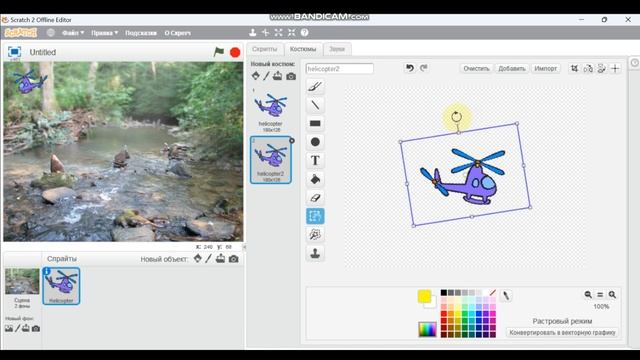Set the costume center crosshair
This screenshot has height=360, width=640.
615,69
